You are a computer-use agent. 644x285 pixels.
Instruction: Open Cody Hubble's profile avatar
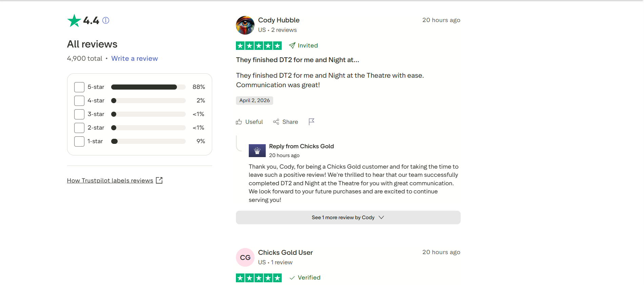(245, 25)
